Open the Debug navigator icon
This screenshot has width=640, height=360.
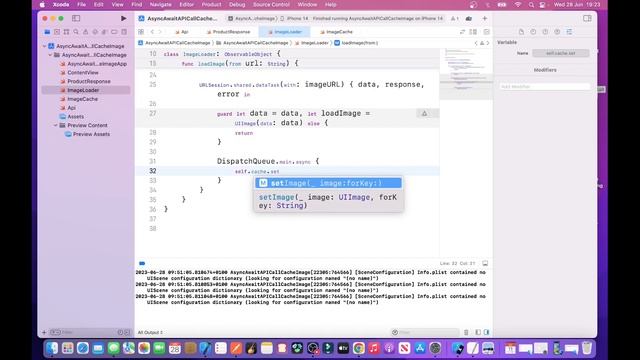pos(104,32)
